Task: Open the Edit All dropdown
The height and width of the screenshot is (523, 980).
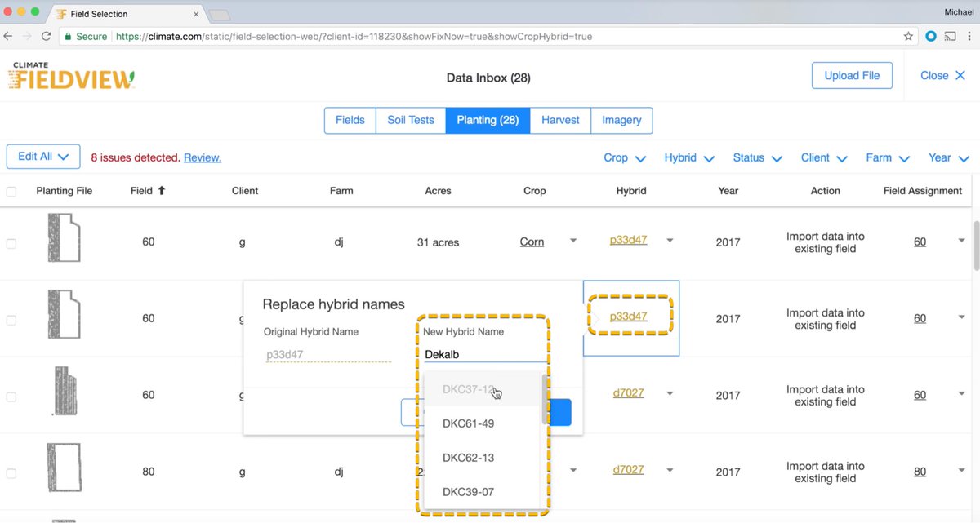Action: coord(43,157)
